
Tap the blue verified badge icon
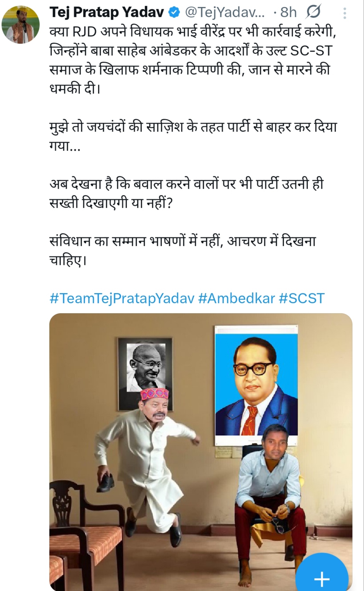[174, 13]
